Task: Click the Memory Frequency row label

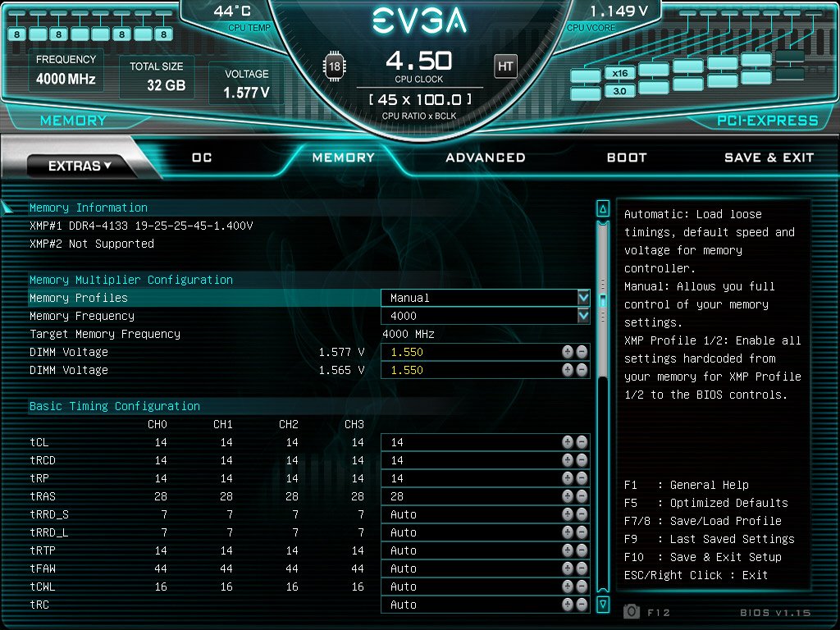Action: (82, 316)
